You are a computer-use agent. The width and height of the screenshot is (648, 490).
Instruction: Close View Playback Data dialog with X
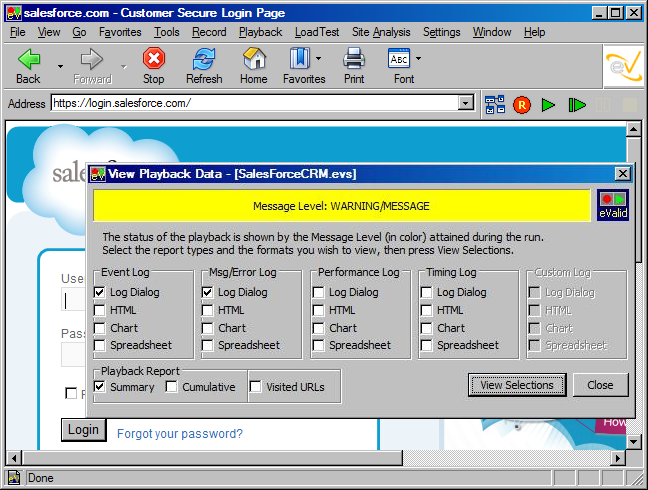pos(622,174)
